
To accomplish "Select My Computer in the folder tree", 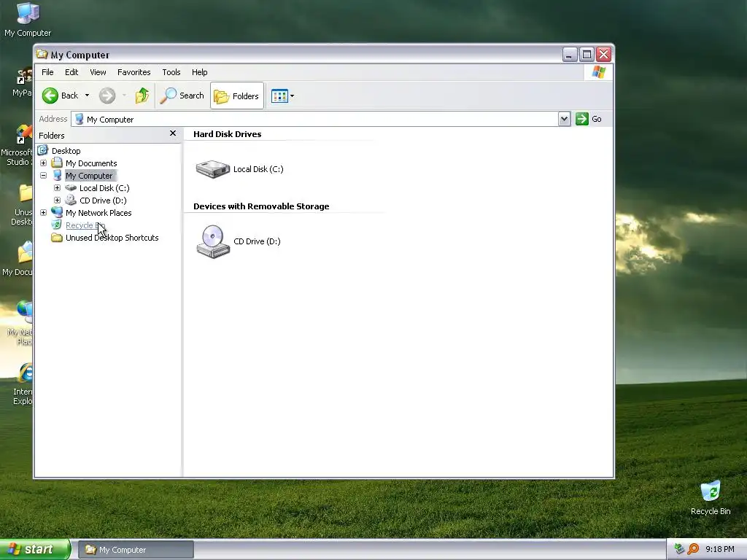I will click(x=89, y=176).
